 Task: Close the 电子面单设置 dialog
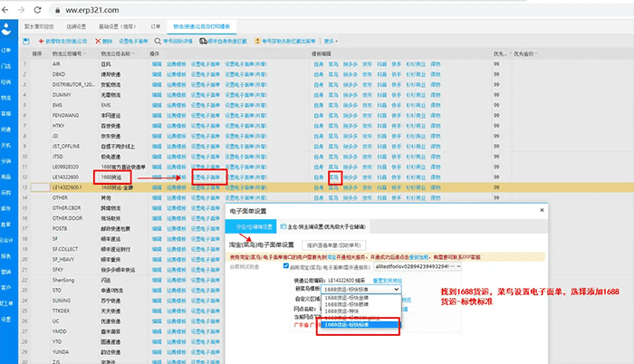pos(542,210)
